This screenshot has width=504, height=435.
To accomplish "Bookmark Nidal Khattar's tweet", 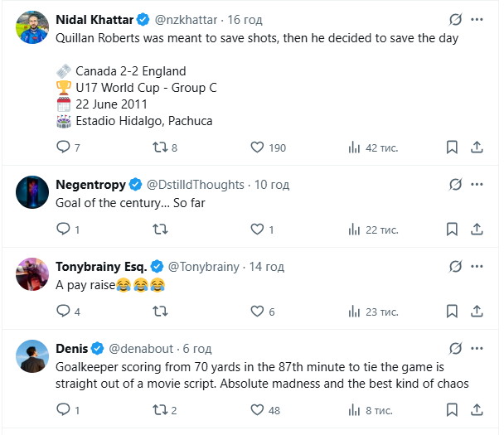I will [452, 147].
